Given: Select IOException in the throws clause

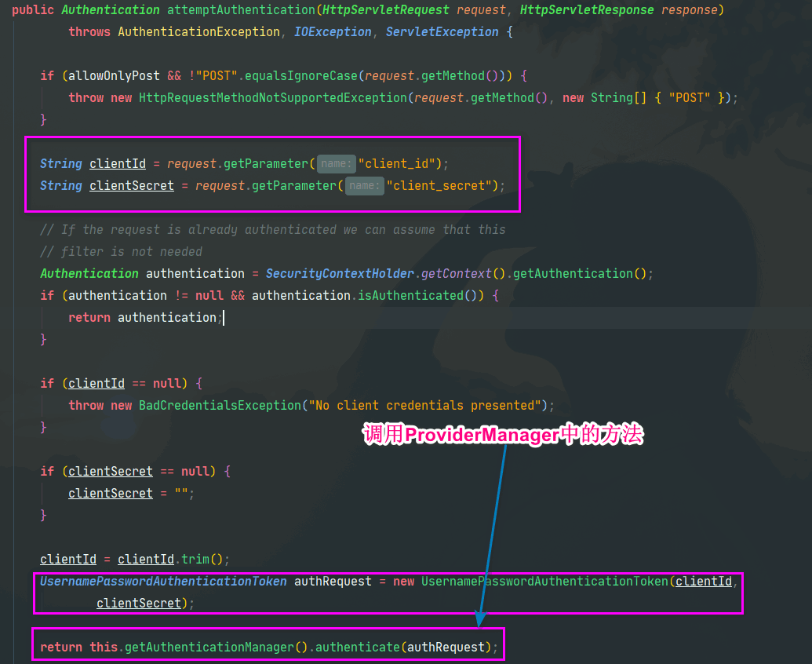Looking at the screenshot, I should 333,32.
